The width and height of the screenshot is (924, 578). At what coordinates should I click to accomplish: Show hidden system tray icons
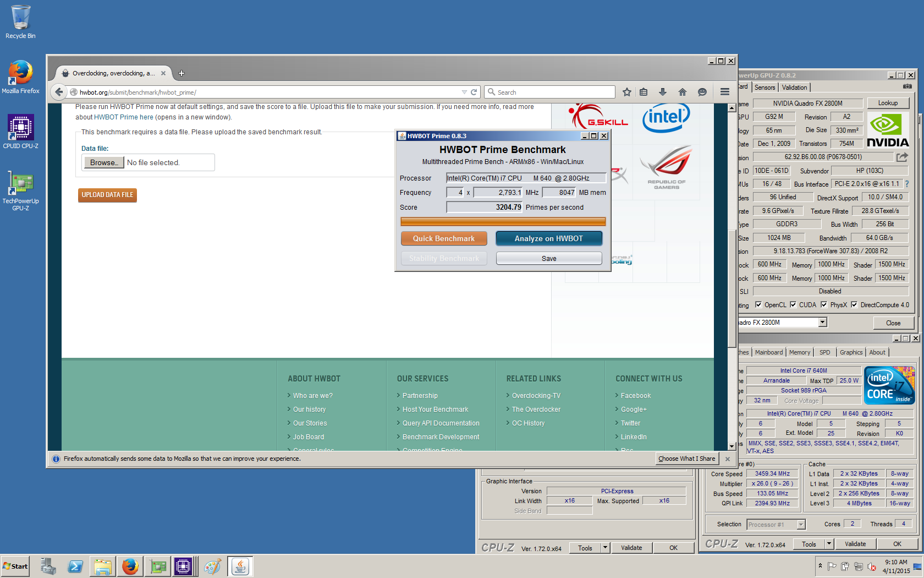(x=820, y=566)
